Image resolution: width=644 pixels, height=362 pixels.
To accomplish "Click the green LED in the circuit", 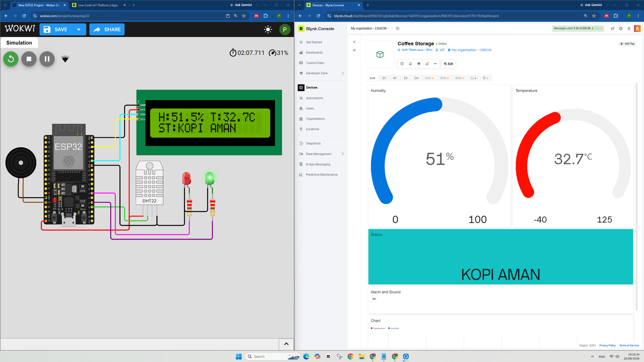I will [210, 178].
